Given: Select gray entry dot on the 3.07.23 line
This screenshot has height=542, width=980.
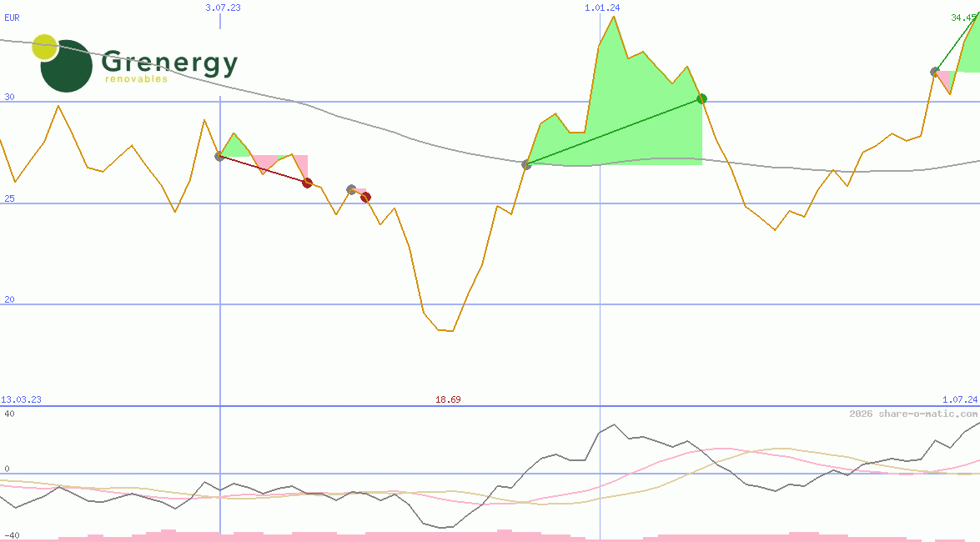Looking at the screenshot, I should click(x=219, y=156).
